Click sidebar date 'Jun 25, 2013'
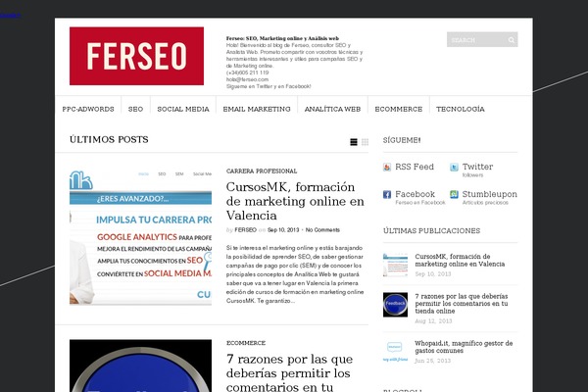 [433, 361]
